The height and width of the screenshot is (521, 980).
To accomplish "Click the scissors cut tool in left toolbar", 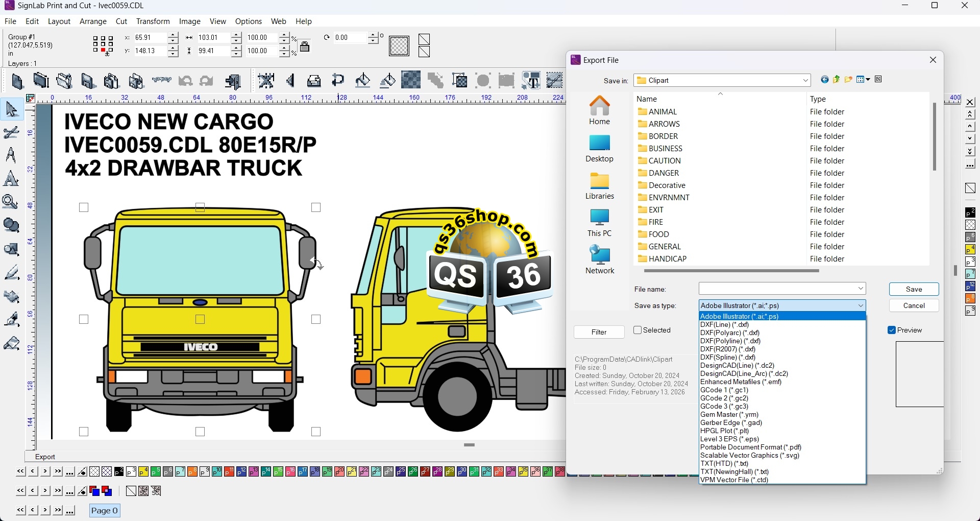I will pyautogui.click(x=11, y=133).
